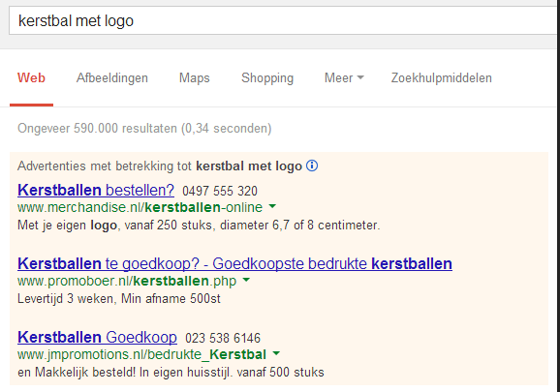
Task: Expand the Meer dropdown menu
Action: [x=344, y=77]
